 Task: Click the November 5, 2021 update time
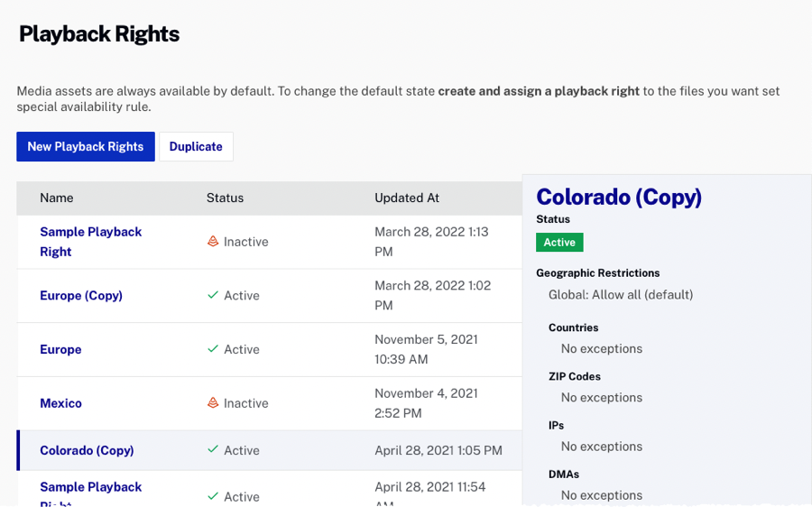[426, 350]
